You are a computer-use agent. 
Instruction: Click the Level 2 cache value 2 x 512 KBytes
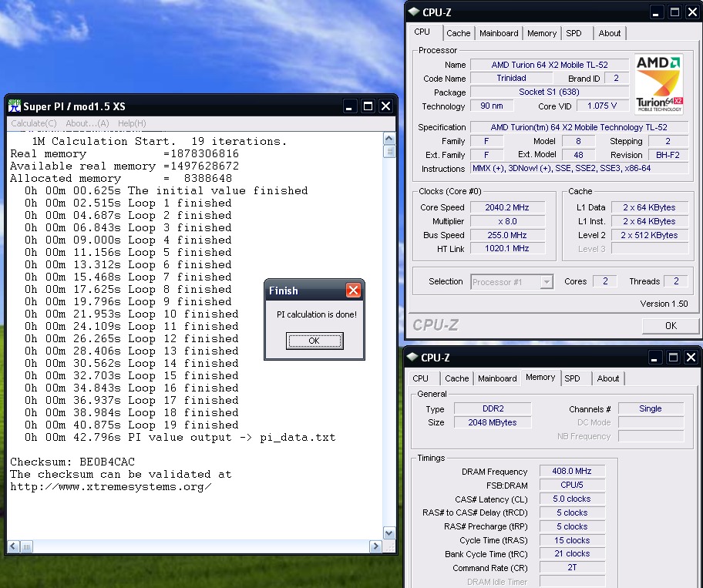tap(649, 235)
